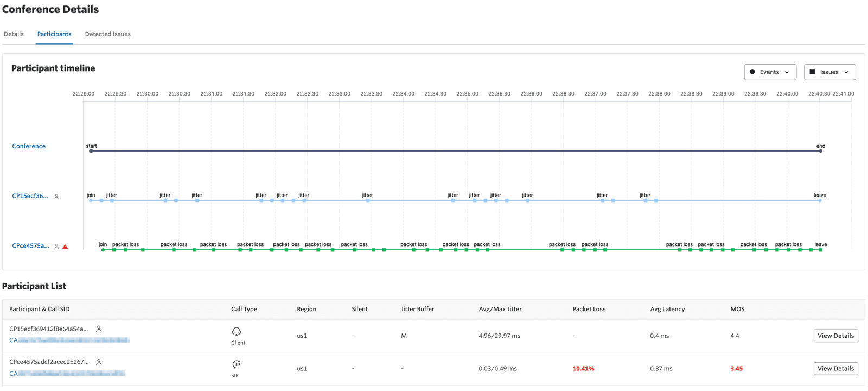Click the conference end marker on timeline

click(x=821, y=151)
